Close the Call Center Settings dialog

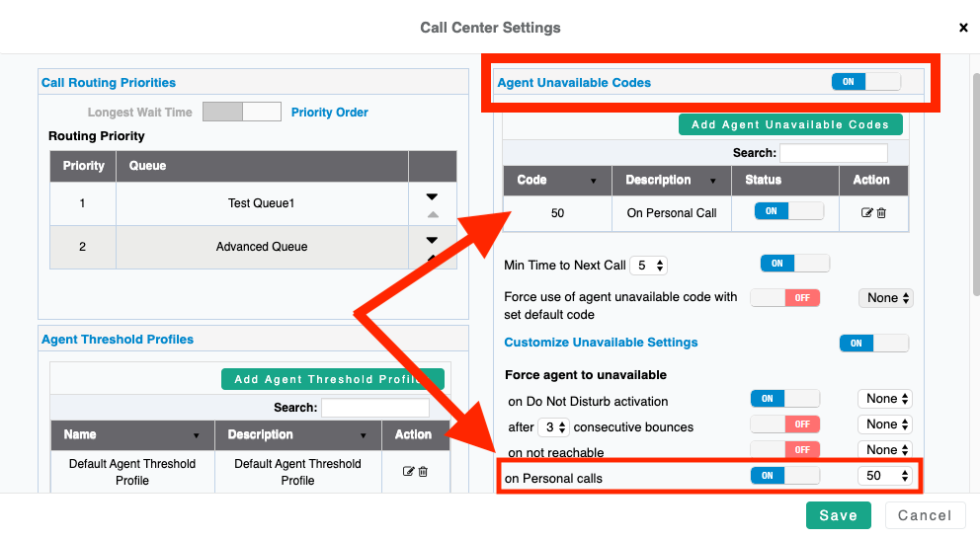coord(963,28)
